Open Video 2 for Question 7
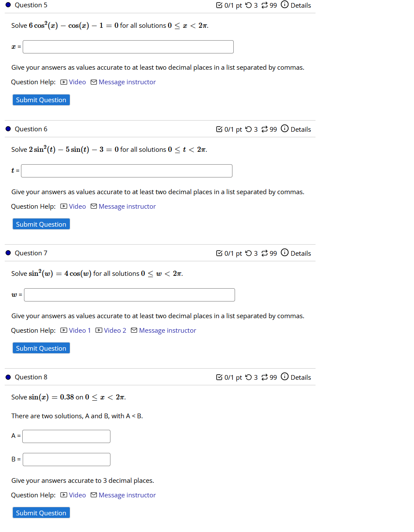This screenshot has width=414, height=532. pos(115,330)
